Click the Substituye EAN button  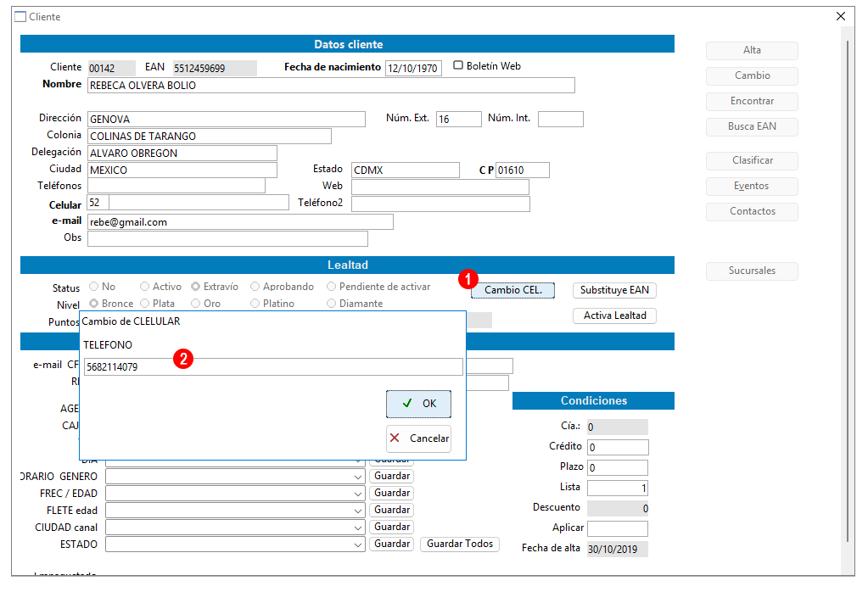coord(614,290)
